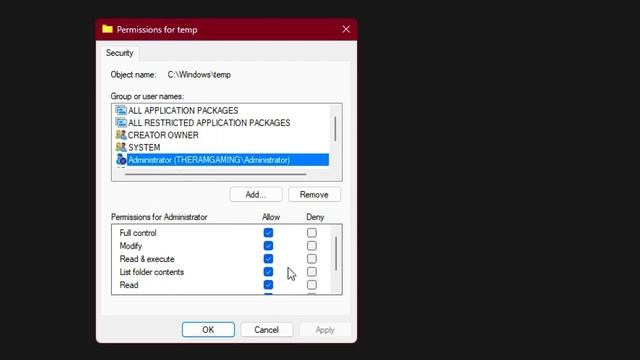Click the Read & execute permission label

(x=147, y=259)
